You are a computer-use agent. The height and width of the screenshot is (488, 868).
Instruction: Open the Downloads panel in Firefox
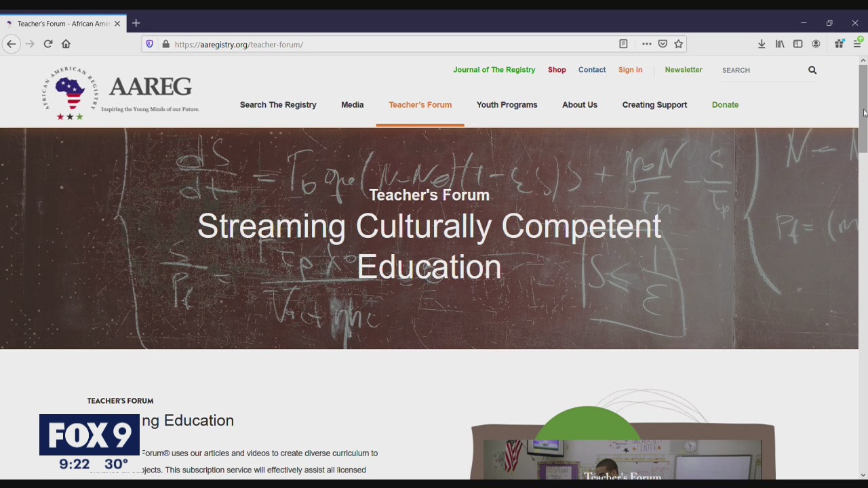pyautogui.click(x=762, y=43)
